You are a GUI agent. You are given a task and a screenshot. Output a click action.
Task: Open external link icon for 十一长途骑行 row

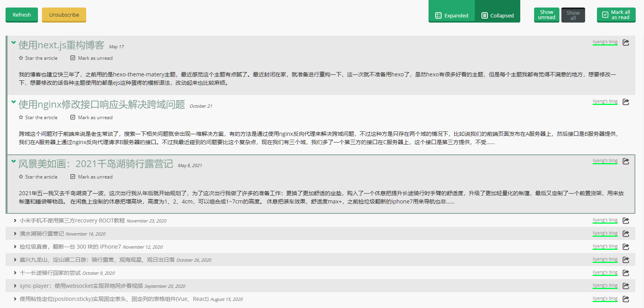[626, 273]
